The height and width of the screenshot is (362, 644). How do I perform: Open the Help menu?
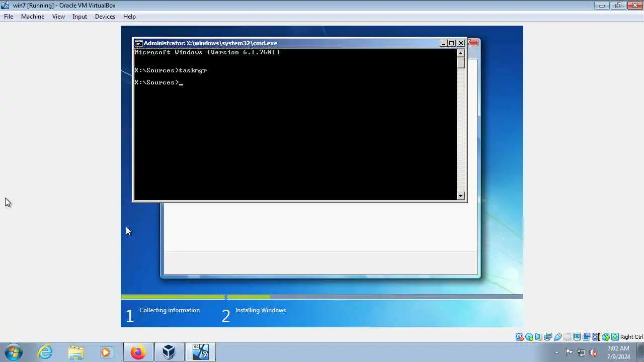(129, 17)
